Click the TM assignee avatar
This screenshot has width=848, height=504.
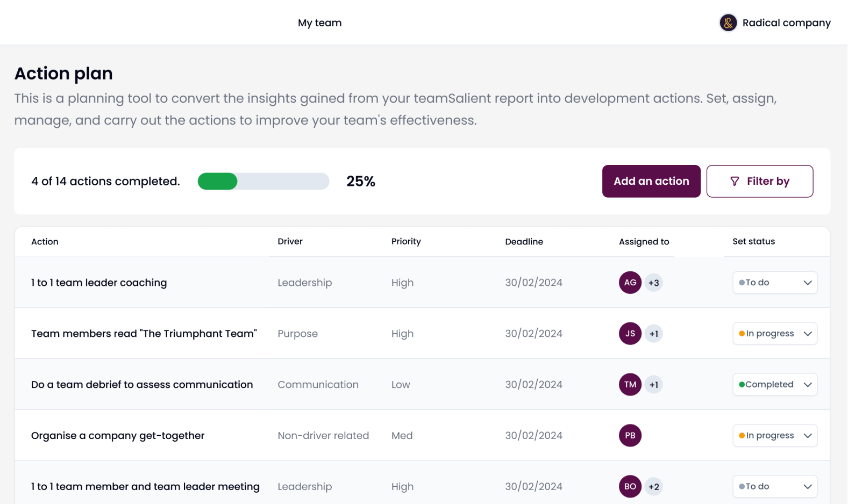[630, 385]
